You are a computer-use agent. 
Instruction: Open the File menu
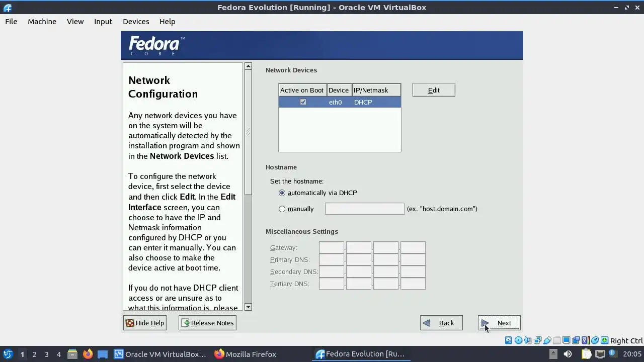(x=11, y=22)
